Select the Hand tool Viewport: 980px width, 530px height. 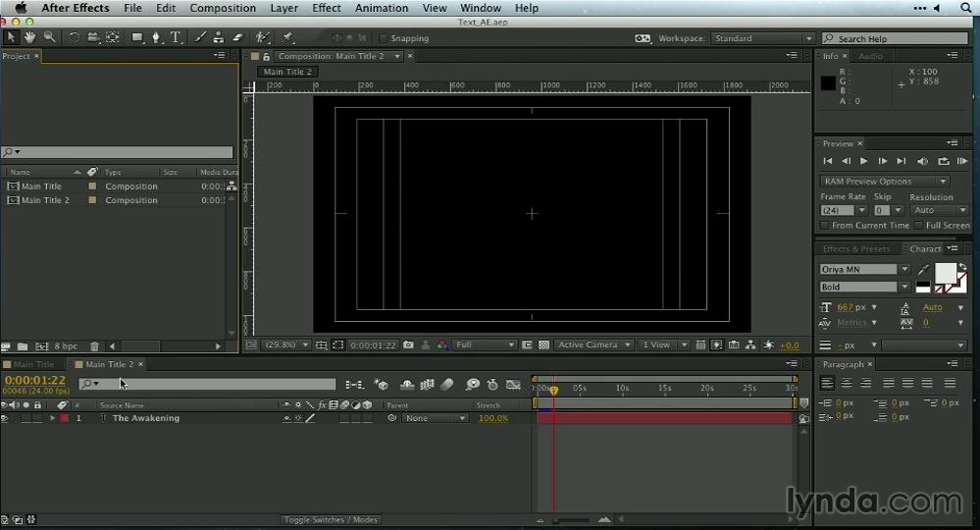tap(29, 37)
